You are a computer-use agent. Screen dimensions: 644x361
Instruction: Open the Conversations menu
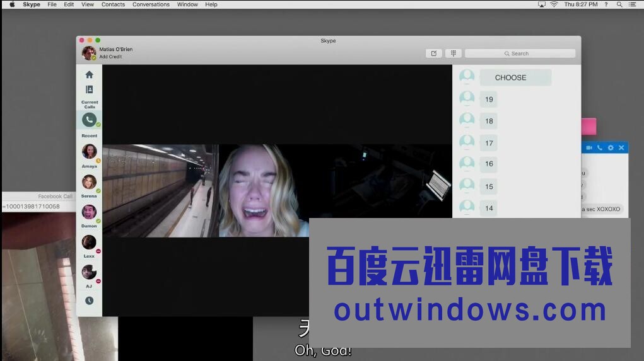151,4
